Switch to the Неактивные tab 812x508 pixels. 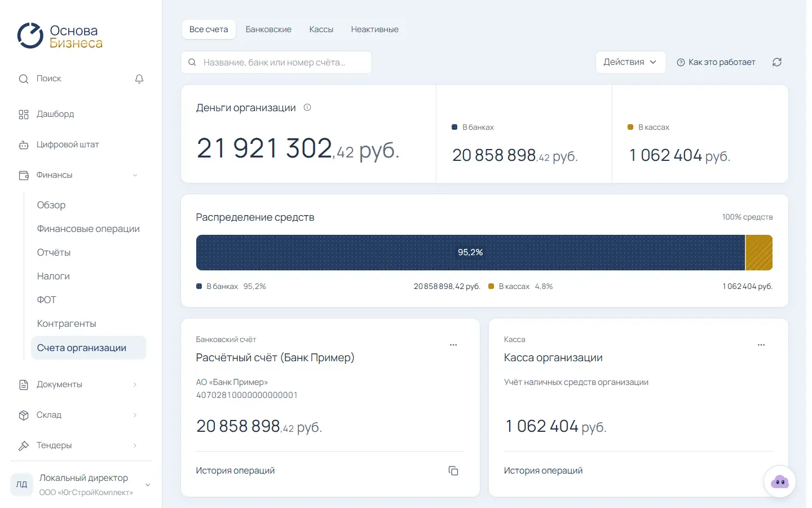(374, 29)
